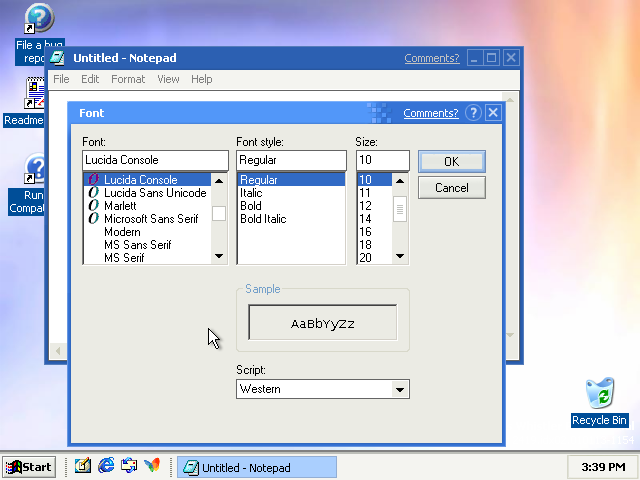Open Notepad's View menu
Viewport: 640px width, 480px height.
point(168,79)
